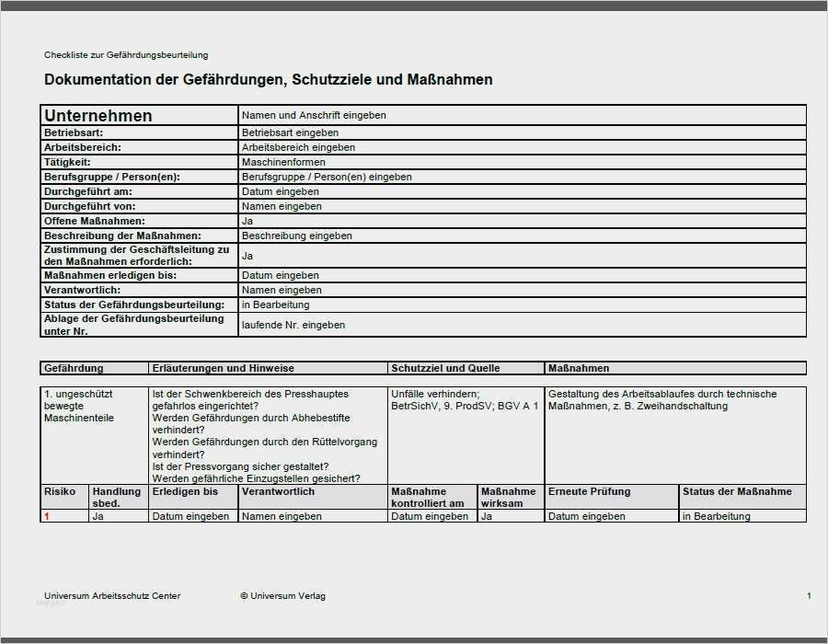Viewport: 828px width, 644px height.
Task: Click the "Gefährdung" column header
Action: (x=69, y=368)
